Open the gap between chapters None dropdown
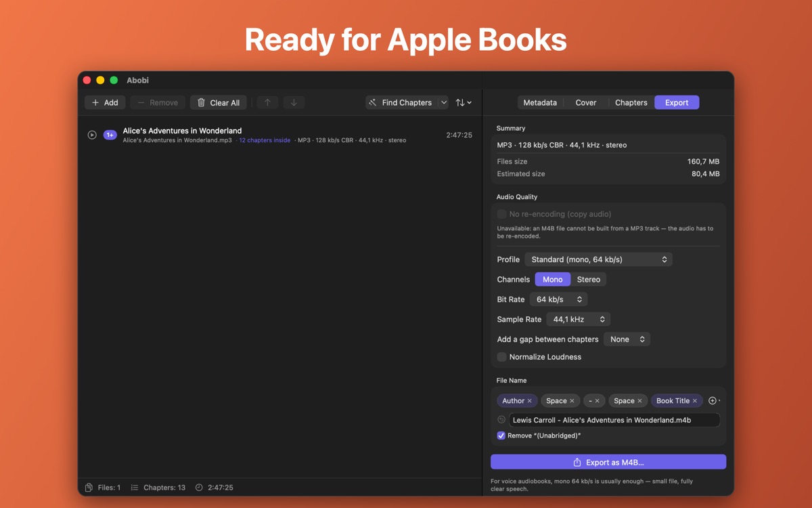 [627, 339]
